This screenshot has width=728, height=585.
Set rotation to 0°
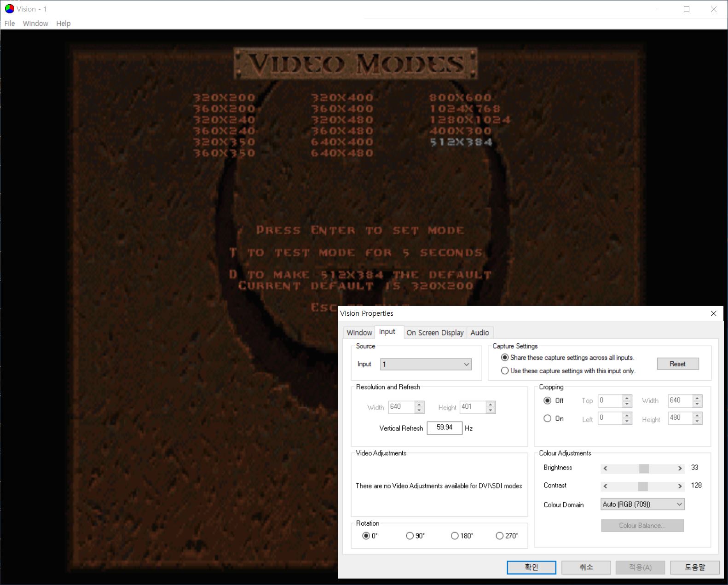pos(370,536)
